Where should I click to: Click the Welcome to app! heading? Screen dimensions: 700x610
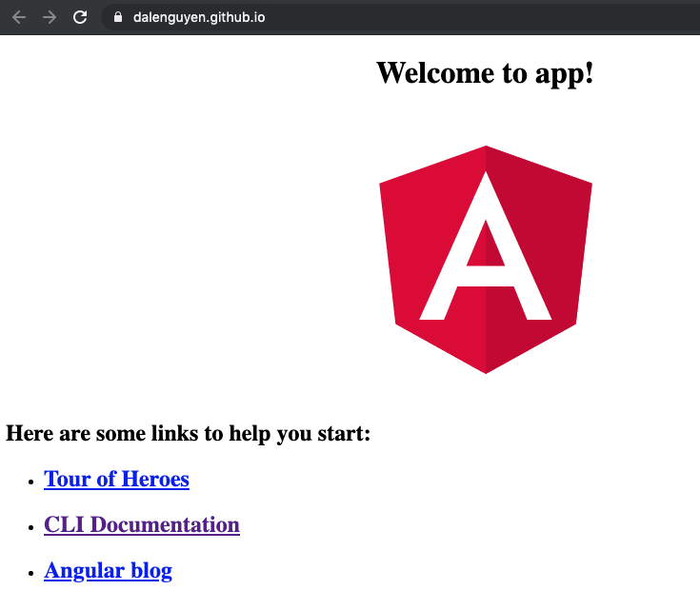click(x=486, y=72)
